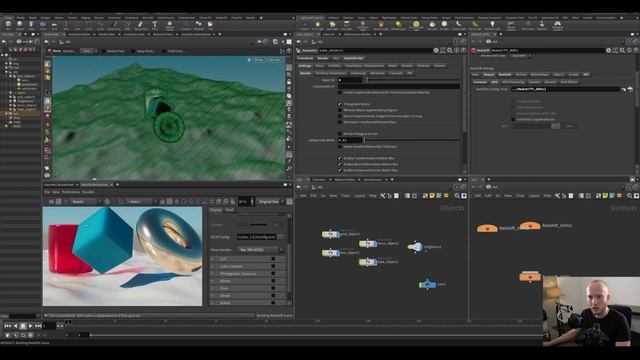The image size is (640, 360).
Task: Select the Torus shelf tool
Action: 43,25
